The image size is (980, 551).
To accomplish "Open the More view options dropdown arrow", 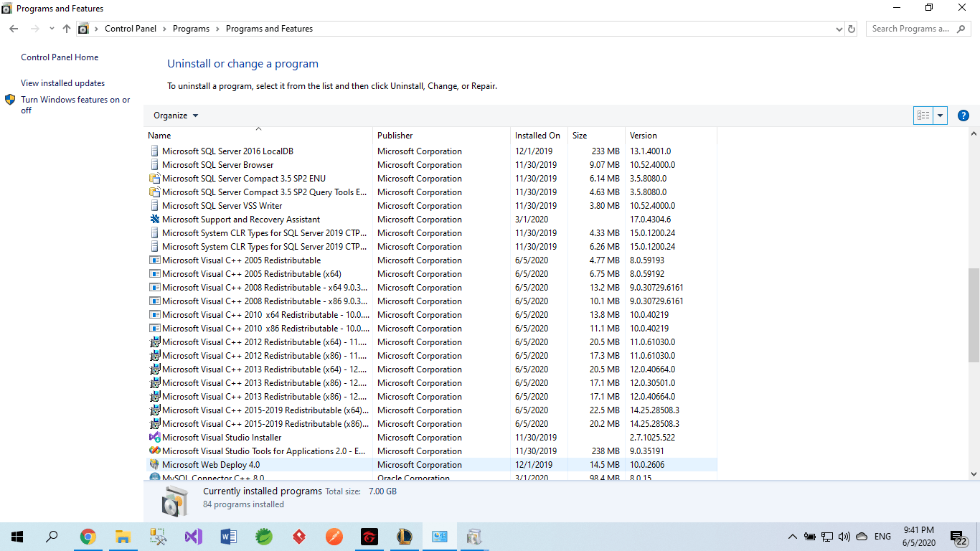I will pos(940,116).
